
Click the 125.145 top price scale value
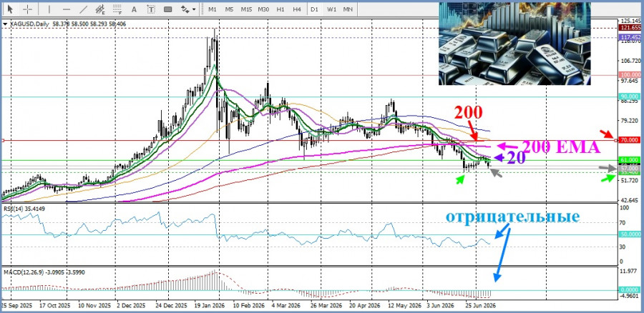tap(630, 21)
